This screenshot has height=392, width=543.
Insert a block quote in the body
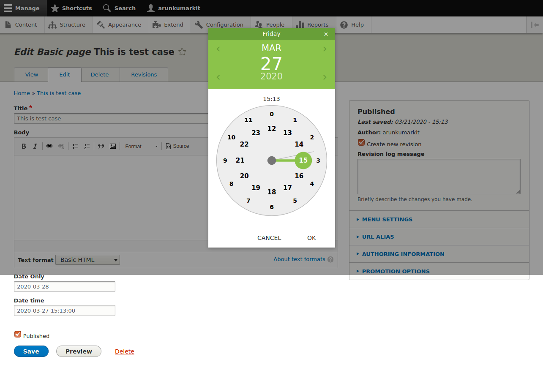(101, 146)
